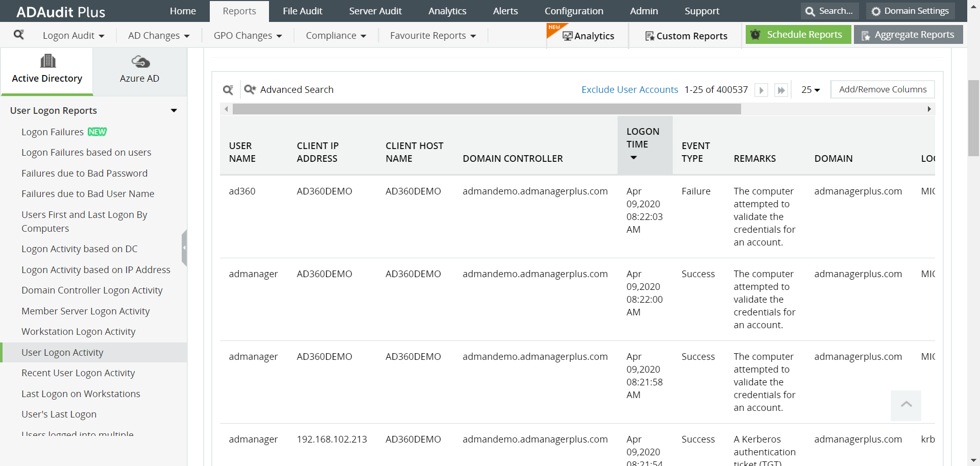Jump to last page with double-arrow icon

coord(781,90)
